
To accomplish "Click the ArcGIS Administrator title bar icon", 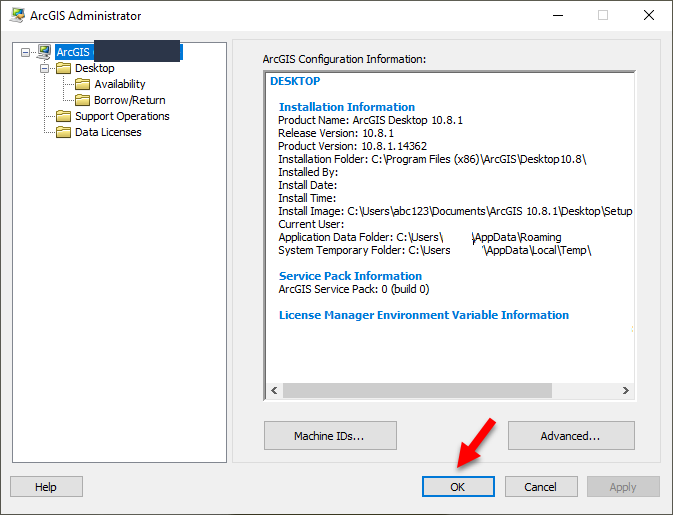I will [x=18, y=15].
